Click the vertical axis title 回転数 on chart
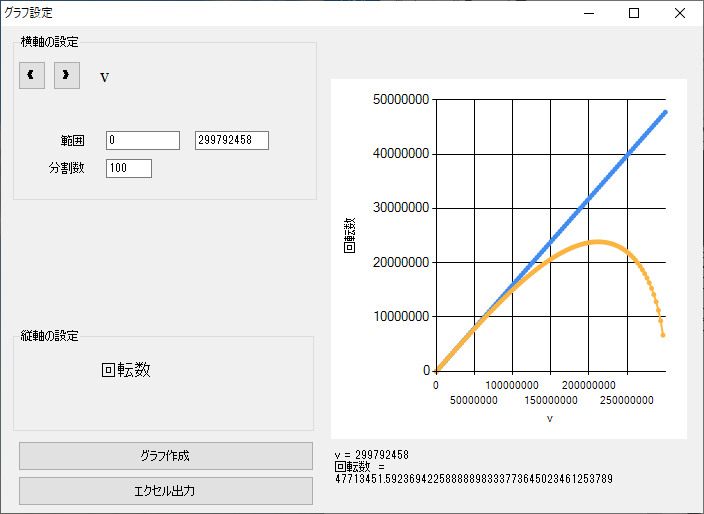Viewport: 704px width, 514px height. click(x=349, y=234)
